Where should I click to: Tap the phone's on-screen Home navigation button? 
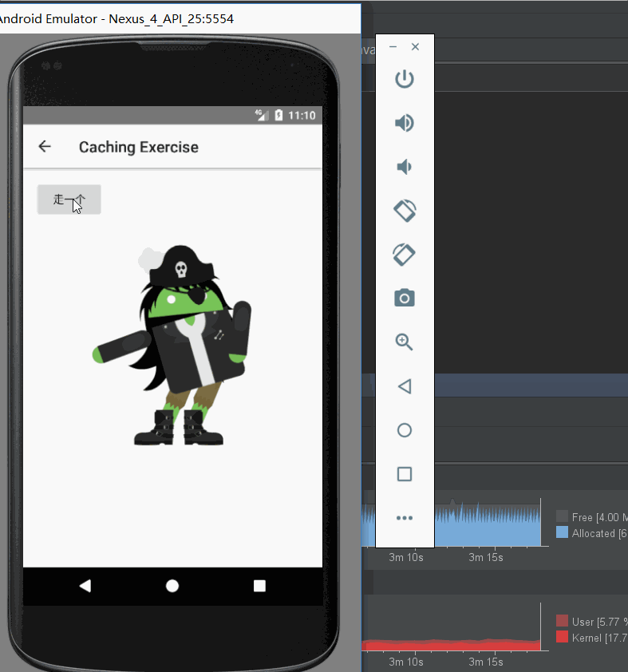(x=172, y=586)
